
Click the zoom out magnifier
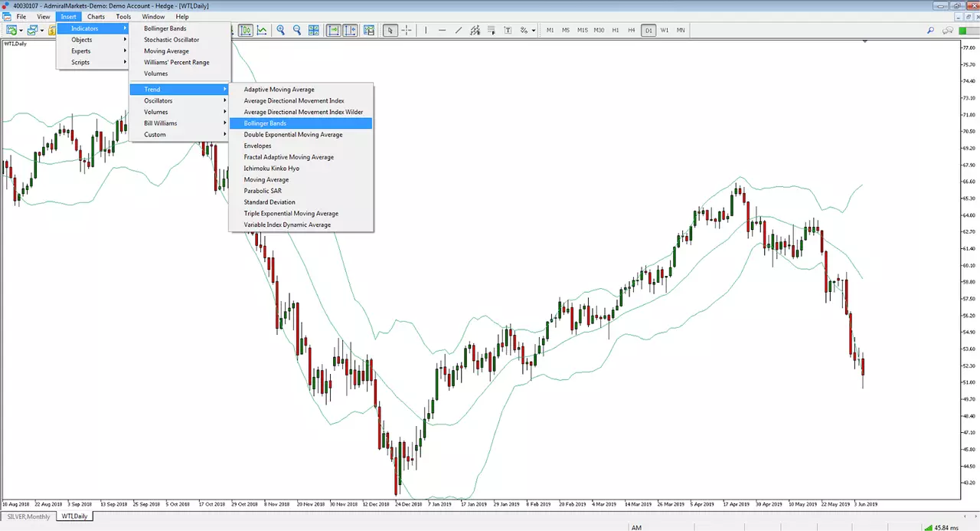tap(297, 30)
